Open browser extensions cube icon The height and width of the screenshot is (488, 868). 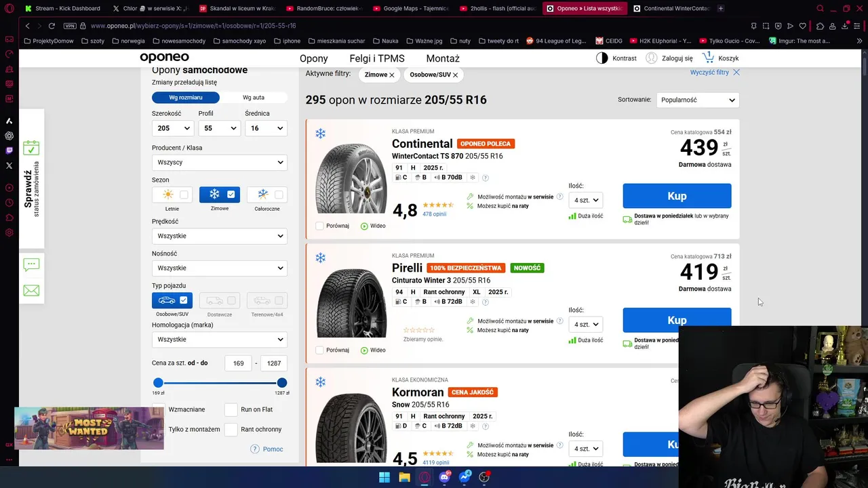click(x=820, y=26)
